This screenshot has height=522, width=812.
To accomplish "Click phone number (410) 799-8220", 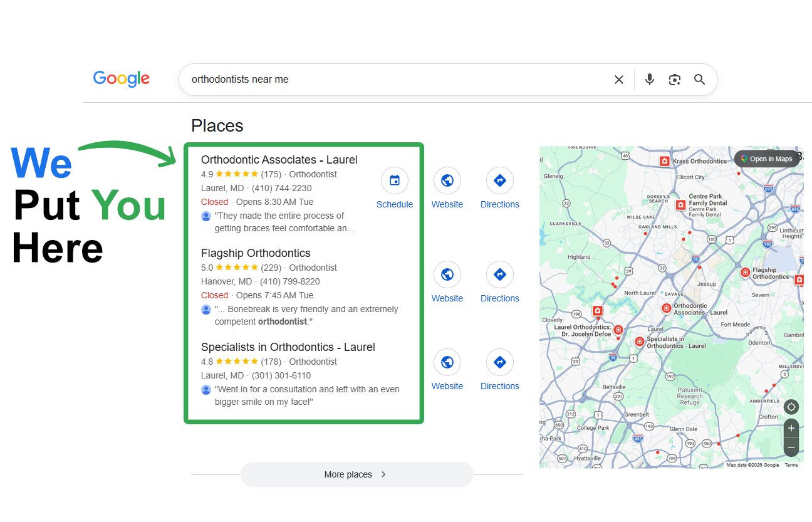I will 290,281.
